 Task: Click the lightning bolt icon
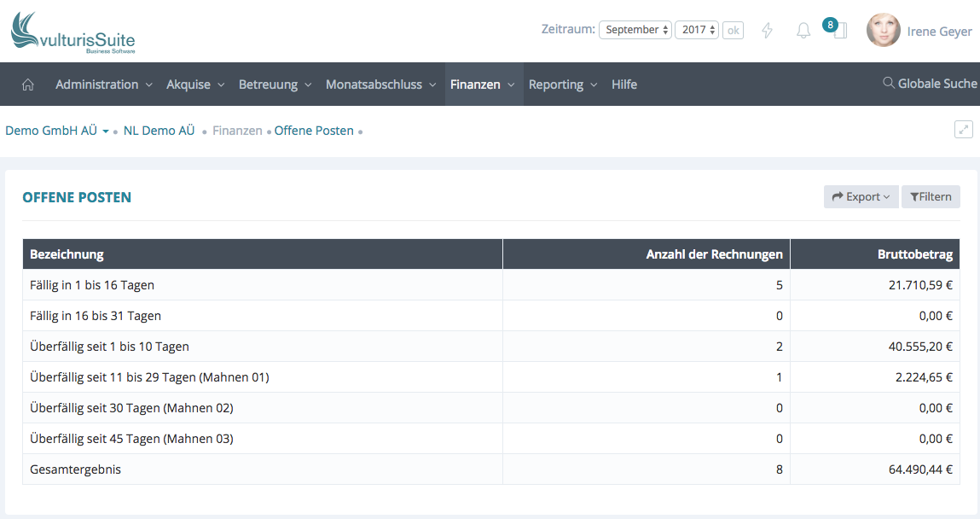pos(767,31)
